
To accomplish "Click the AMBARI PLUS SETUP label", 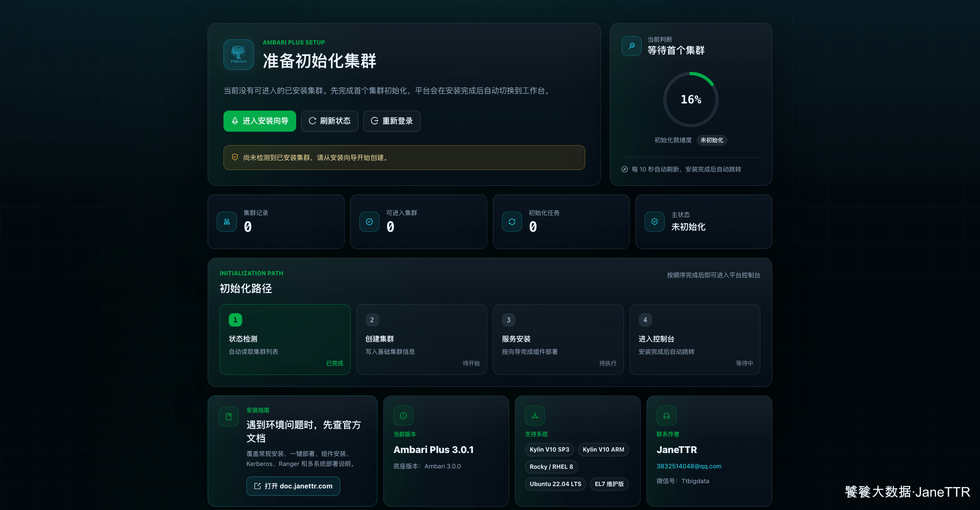I will coord(294,43).
